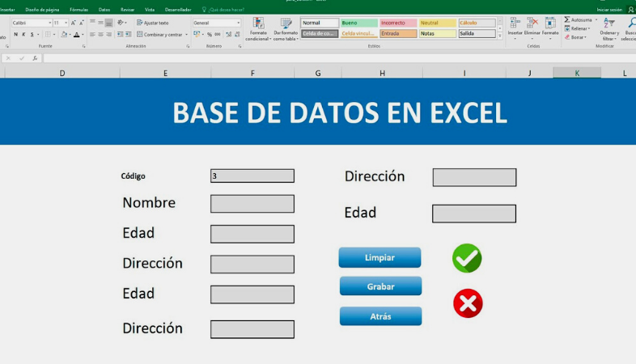636x364 pixels.
Task: Open the Alineación dialog launcher
Action: click(x=189, y=47)
